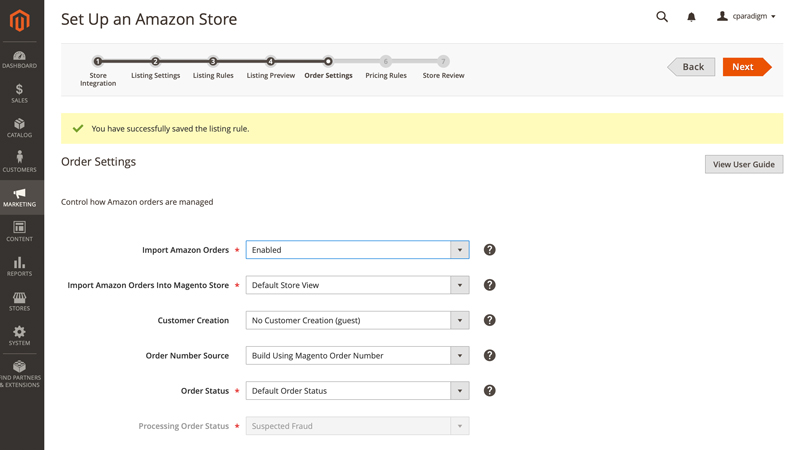Open the View User Guide button
Image resolution: width=800 pixels, height=450 pixels.
click(744, 164)
